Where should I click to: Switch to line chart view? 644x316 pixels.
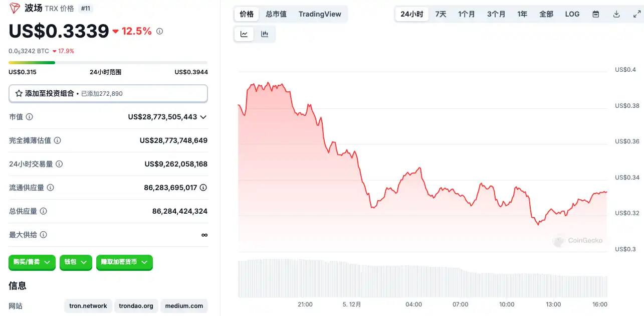244,34
